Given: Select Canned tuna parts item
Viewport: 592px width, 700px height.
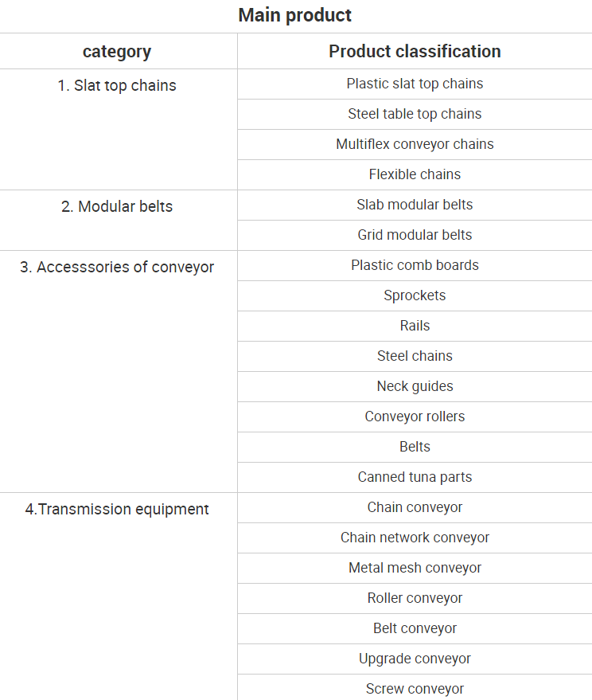Looking at the screenshot, I should [x=415, y=477].
